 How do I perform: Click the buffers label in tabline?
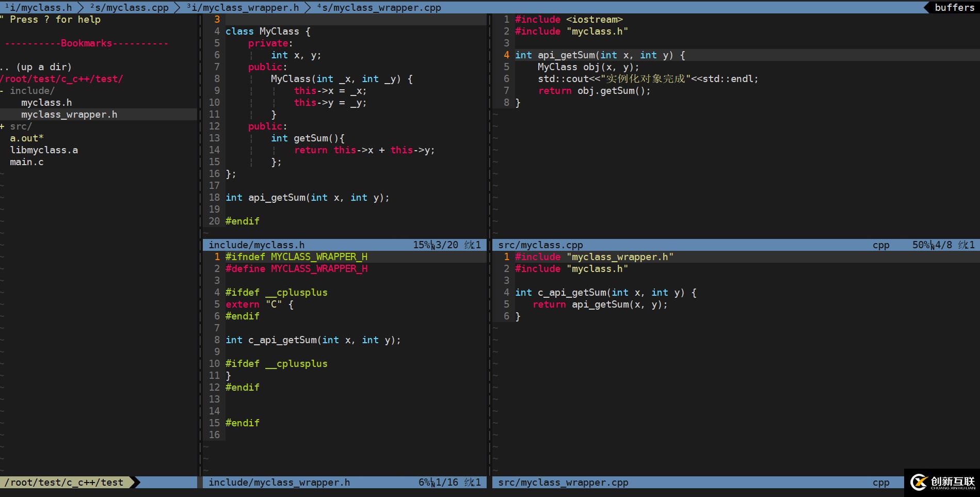pyautogui.click(x=954, y=7)
